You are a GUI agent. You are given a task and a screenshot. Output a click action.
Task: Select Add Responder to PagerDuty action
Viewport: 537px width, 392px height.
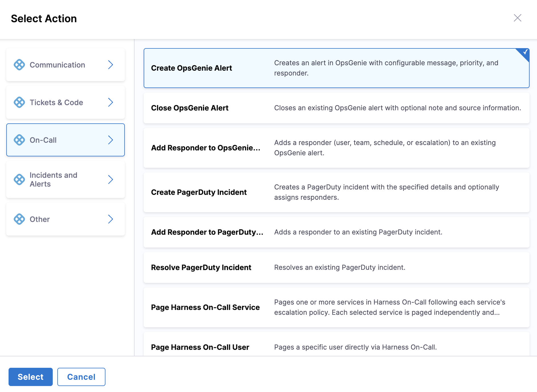[337, 232]
